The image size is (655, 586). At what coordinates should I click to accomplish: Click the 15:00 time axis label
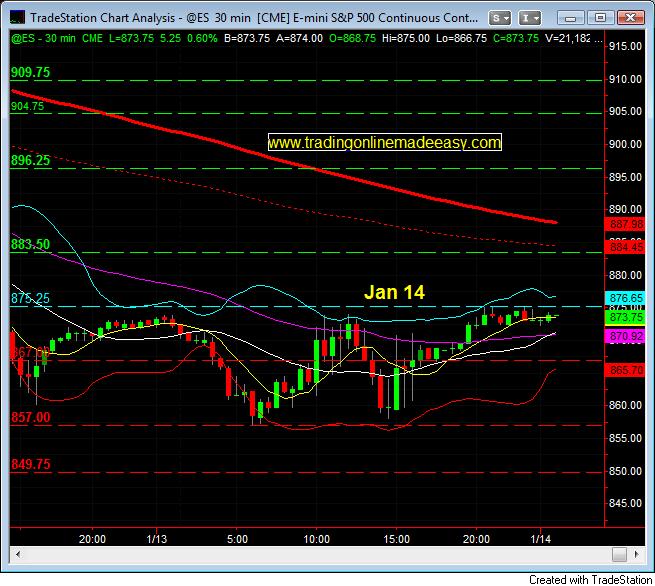click(396, 539)
